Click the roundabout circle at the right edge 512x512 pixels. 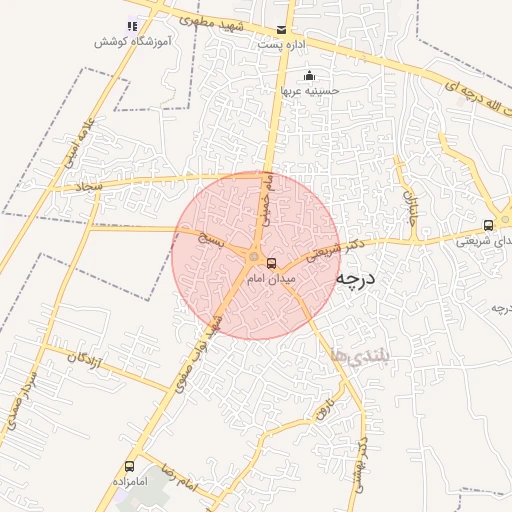tap(506, 219)
